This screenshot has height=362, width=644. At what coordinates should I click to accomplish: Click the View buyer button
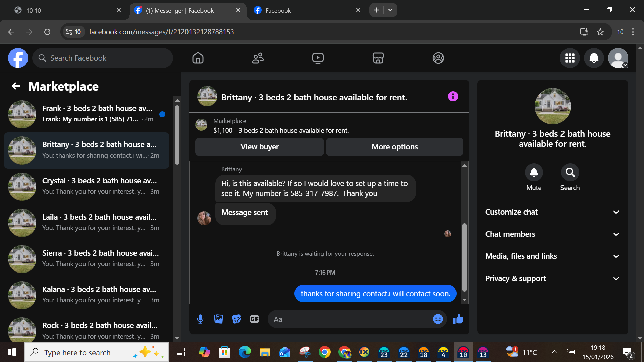pyautogui.click(x=259, y=147)
